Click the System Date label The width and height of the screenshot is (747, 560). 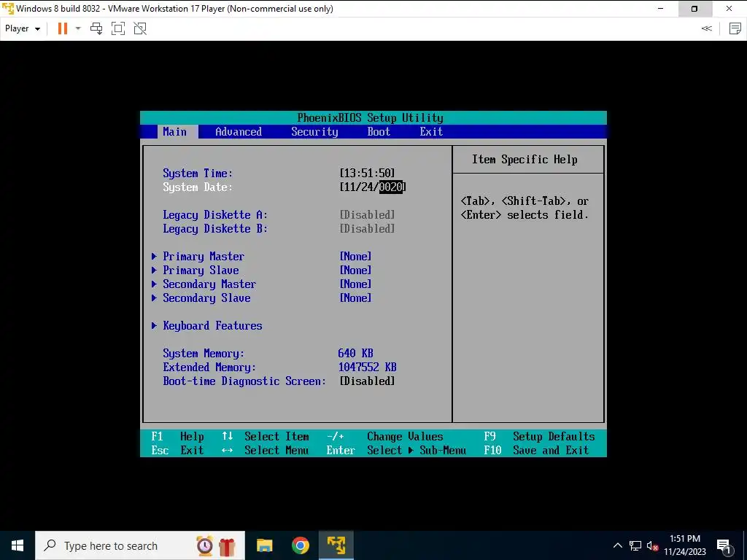click(198, 187)
